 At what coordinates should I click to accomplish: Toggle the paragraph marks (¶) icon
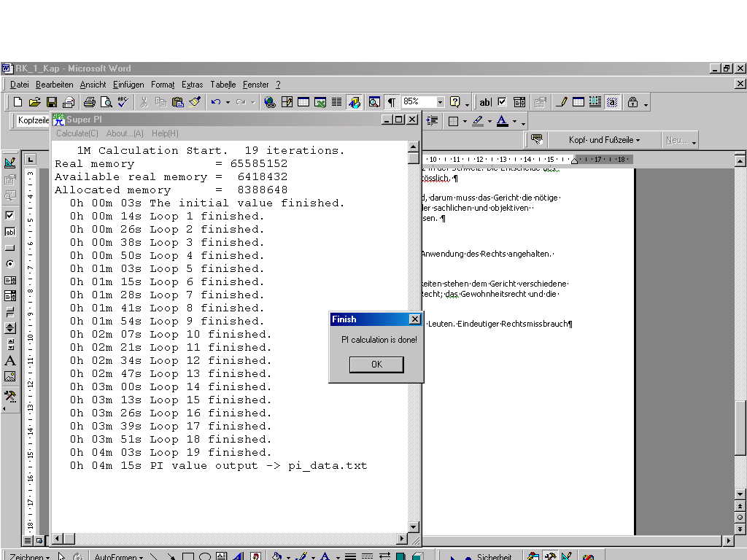392,102
